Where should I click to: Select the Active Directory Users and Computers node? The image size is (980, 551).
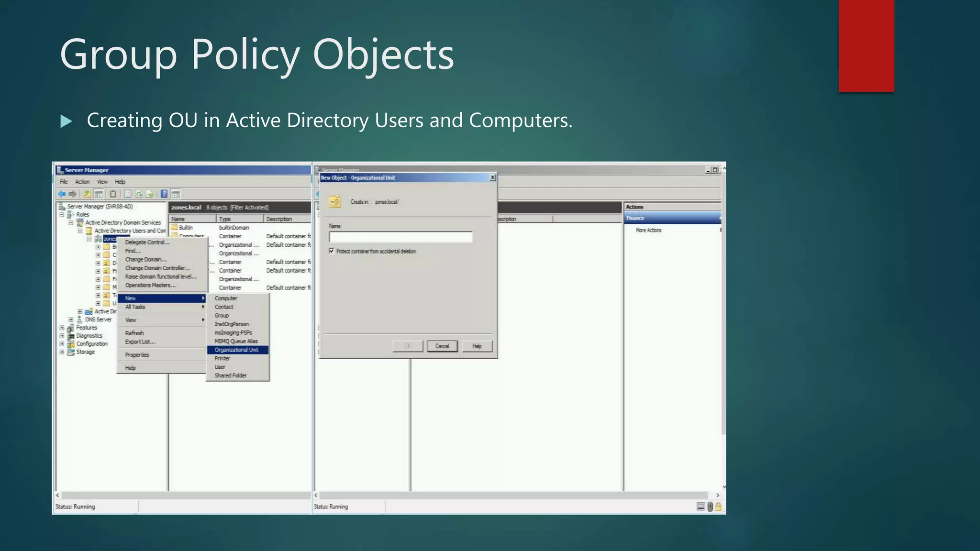[130, 231]
